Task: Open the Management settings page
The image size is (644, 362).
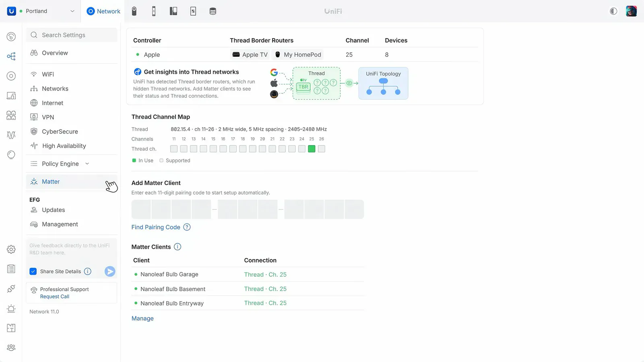Action: tap(72, 224)
